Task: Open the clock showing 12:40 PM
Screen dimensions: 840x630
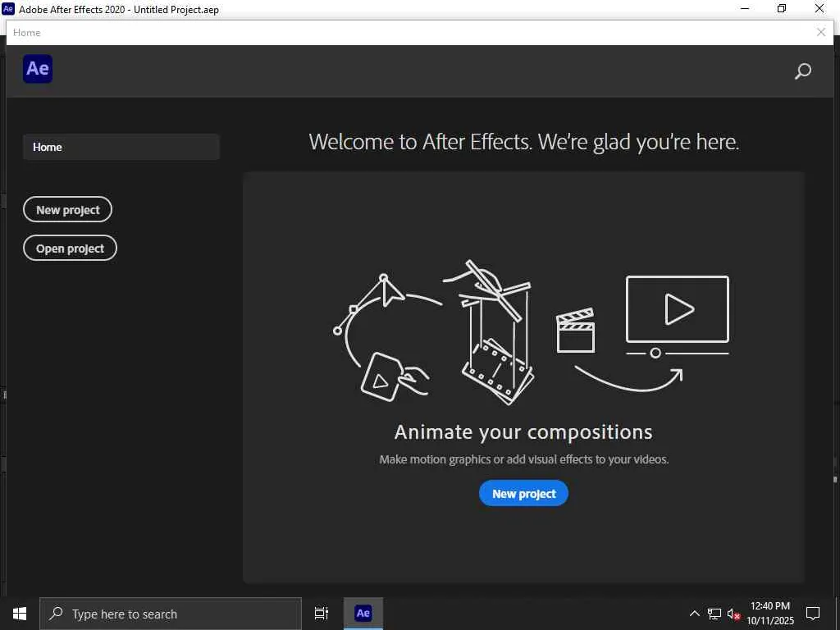Action: tap(770, 614)
